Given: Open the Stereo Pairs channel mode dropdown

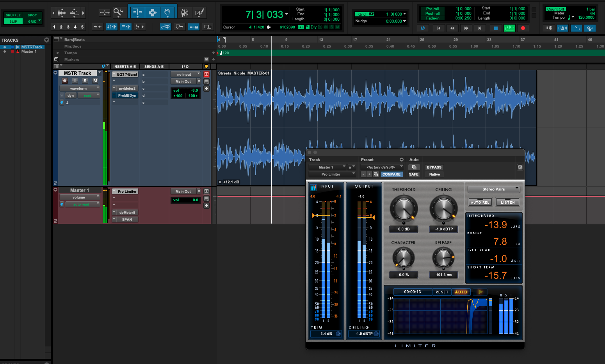Looking at the screenshot, I should [493, 189].
